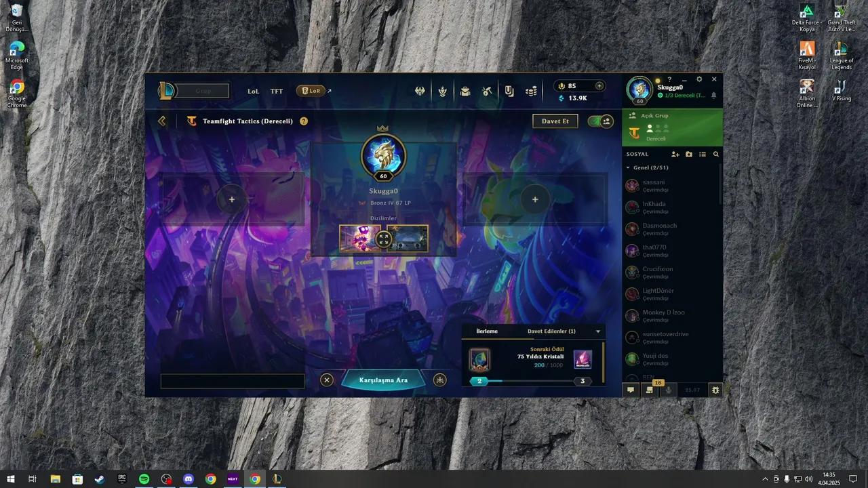Click the pass emblem reward thumbnail

click(479, 360)
